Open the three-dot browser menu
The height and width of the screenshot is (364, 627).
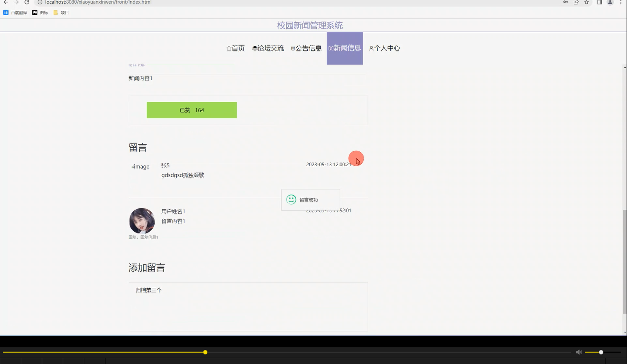[620, 2]
